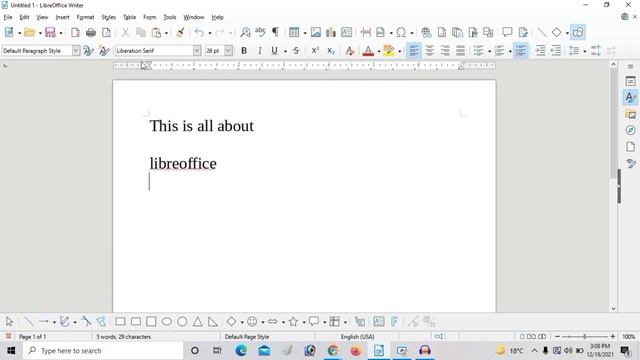Expand the Font Size dropdown arrow

click(x=229, y=51)
